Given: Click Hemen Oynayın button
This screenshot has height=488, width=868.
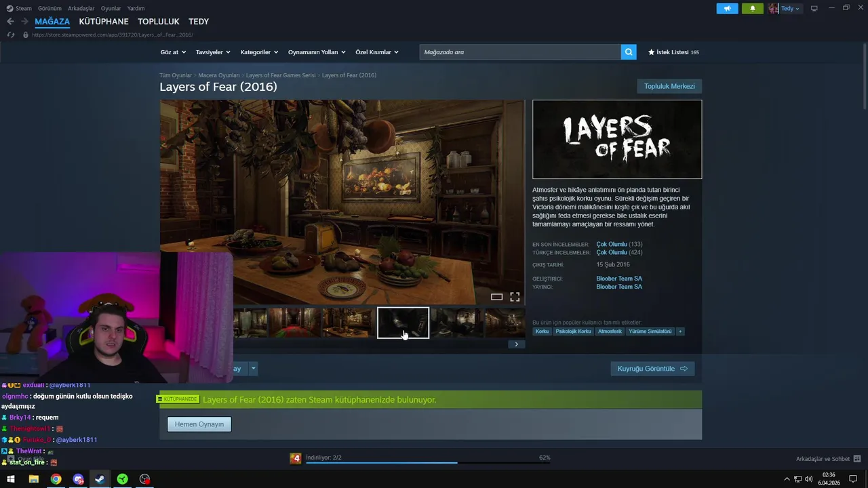Looking at the screenshot, I should pyautogui.click(x=199, y=424).
